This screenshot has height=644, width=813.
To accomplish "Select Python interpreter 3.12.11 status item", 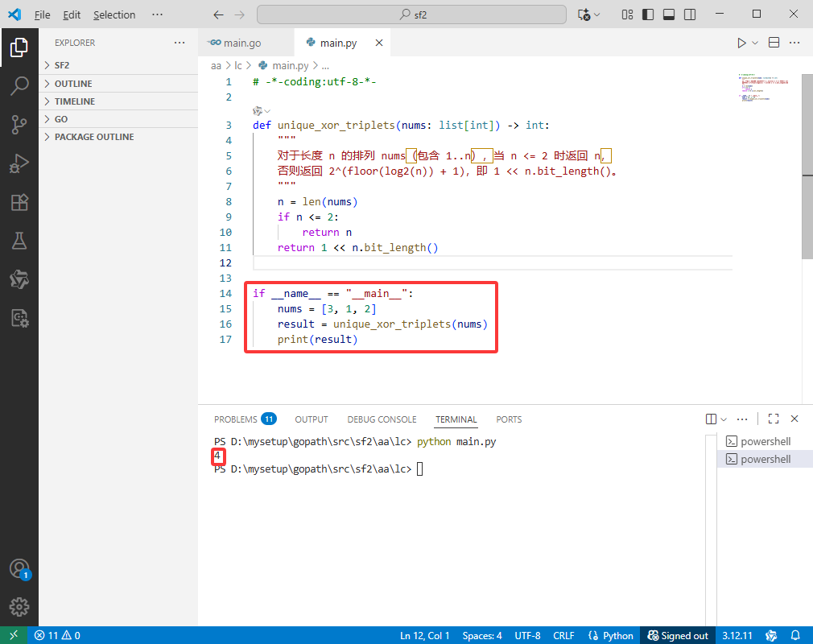I will click(737, 635).
